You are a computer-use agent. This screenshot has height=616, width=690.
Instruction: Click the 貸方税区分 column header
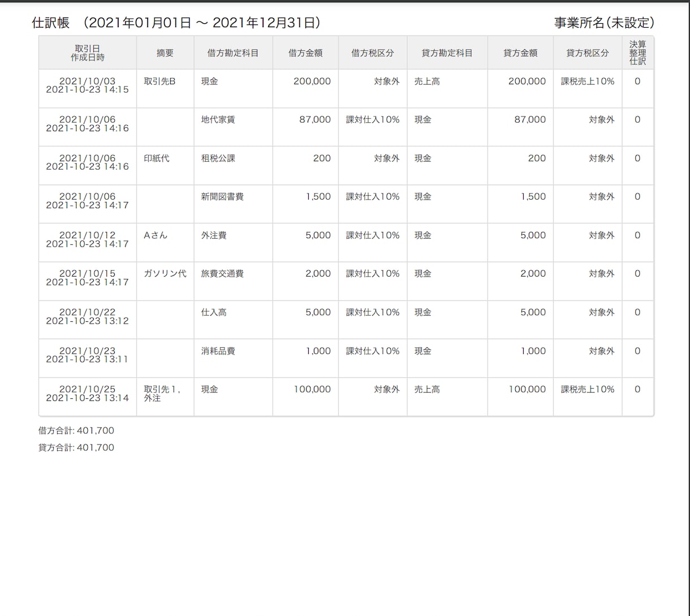(588, 53)
